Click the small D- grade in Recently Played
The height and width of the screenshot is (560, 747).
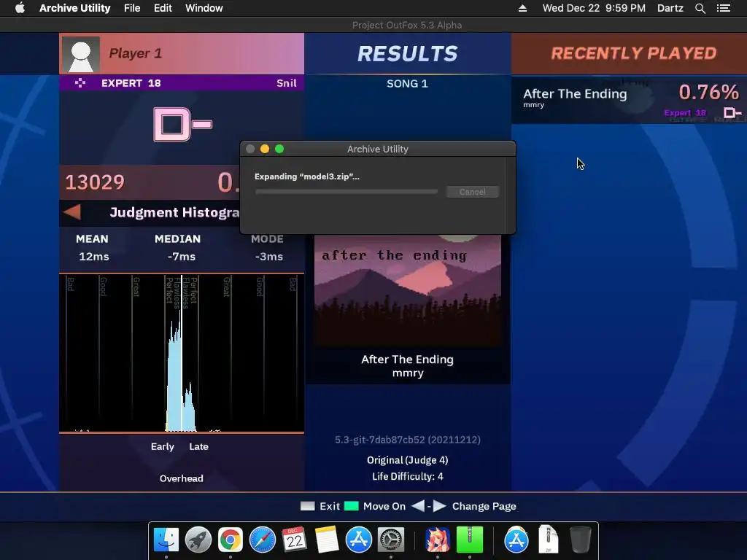pos(732,113)
